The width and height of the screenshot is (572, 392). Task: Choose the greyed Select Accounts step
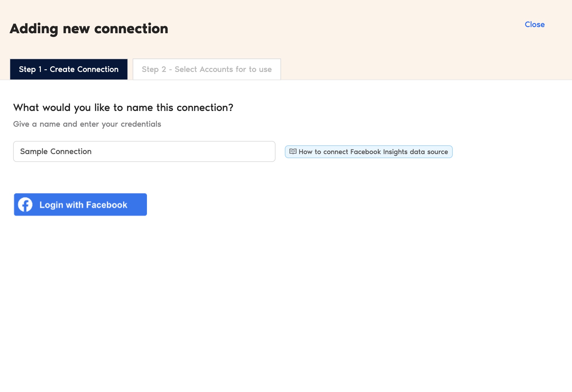click(207, 69)
